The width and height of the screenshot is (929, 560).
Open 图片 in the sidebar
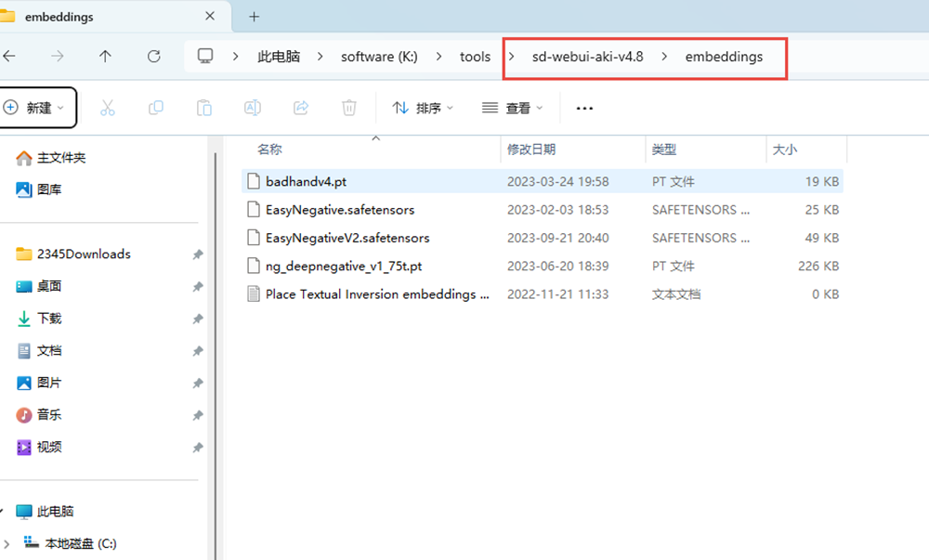pyautogui.click(x=39, y=383)
